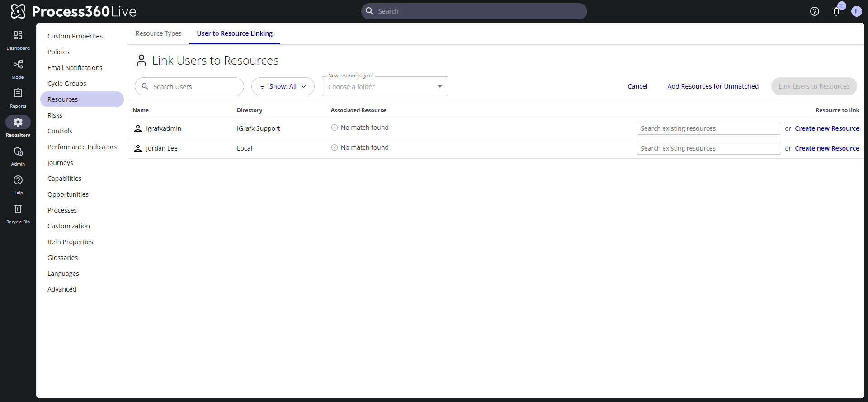The width and height of the screenshot is (868, 402).
Task: Select Resources in the side menu
Action: [x=82, y=99]
